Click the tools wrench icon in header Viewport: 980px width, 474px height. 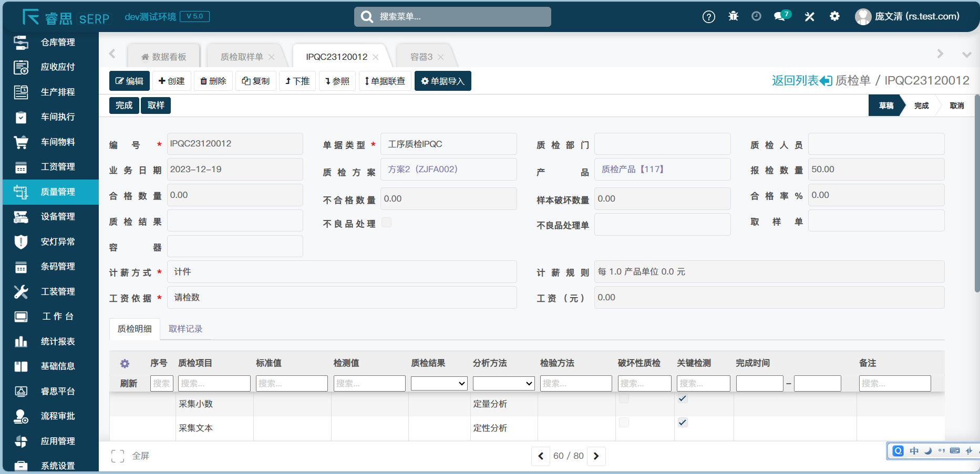(809, 17)
